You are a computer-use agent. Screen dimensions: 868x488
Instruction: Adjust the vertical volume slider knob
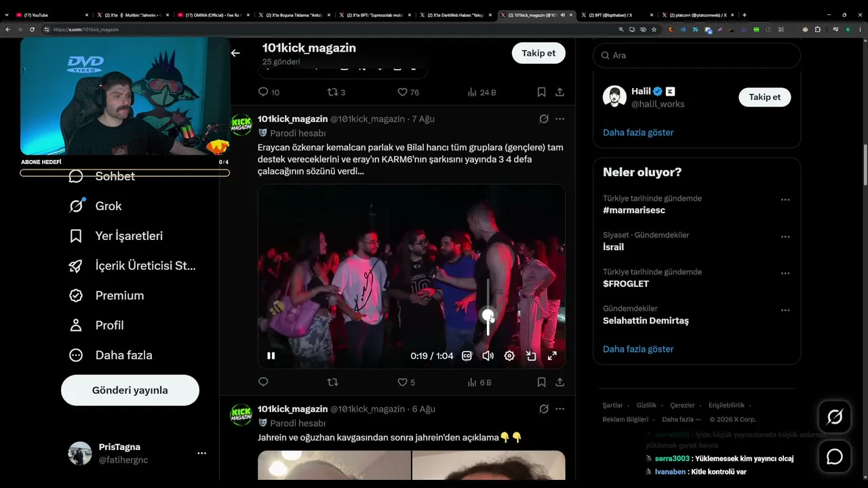coord(488,315)
